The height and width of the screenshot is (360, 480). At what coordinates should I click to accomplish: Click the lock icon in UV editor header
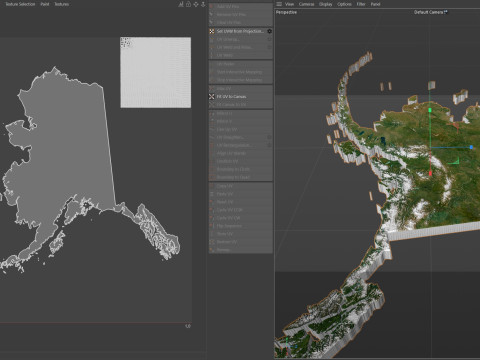(x=188, y=4)
